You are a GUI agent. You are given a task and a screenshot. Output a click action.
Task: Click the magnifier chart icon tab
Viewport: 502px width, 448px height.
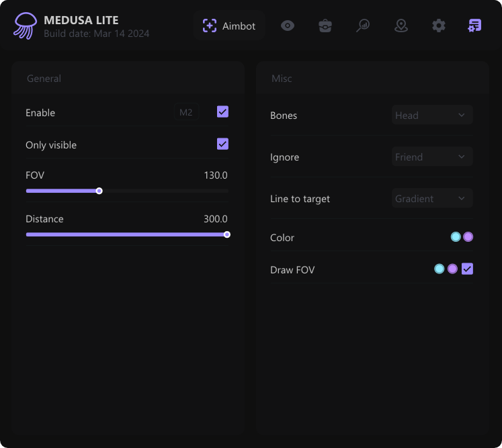point(363,26)
